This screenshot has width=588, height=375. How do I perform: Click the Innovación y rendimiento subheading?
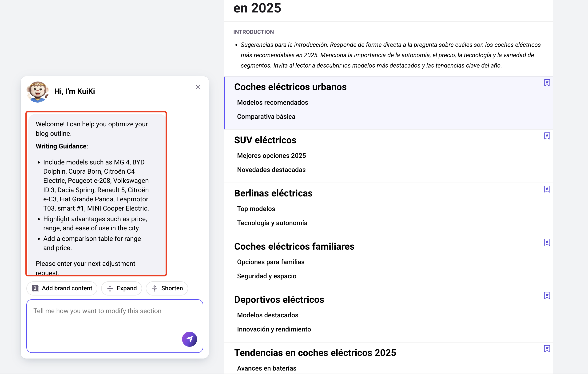pos(274,330)
